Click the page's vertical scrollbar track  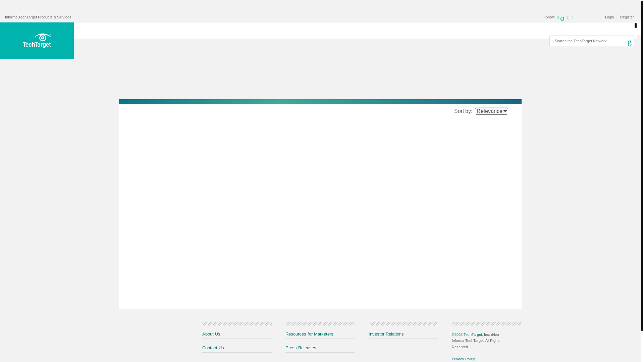tap(642, 181)
